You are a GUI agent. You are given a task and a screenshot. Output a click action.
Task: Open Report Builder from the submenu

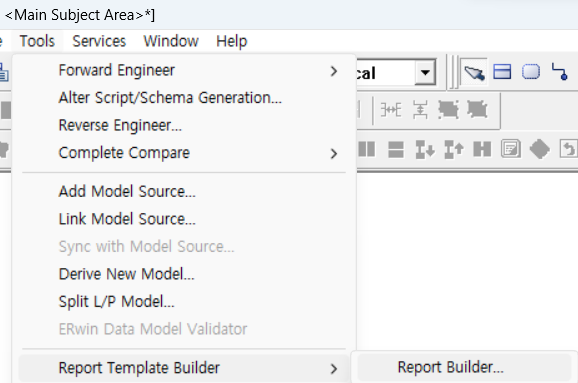(x=464, y=368)
